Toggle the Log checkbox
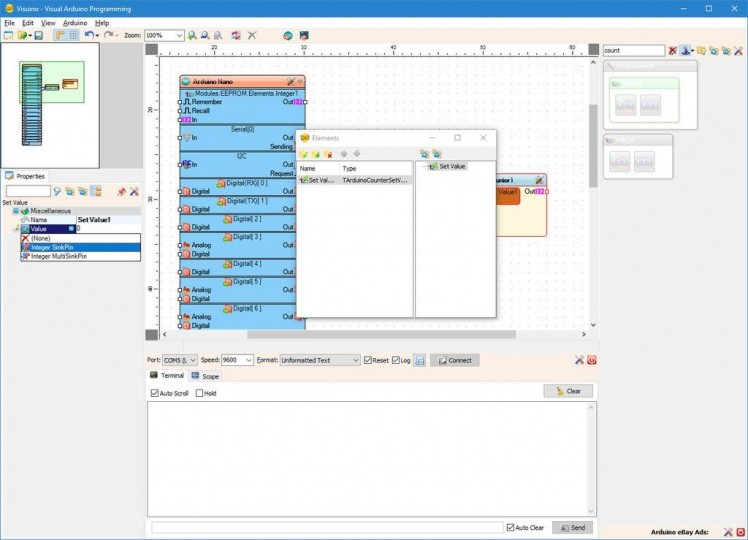The image size is (748, 540). (396, 360)
